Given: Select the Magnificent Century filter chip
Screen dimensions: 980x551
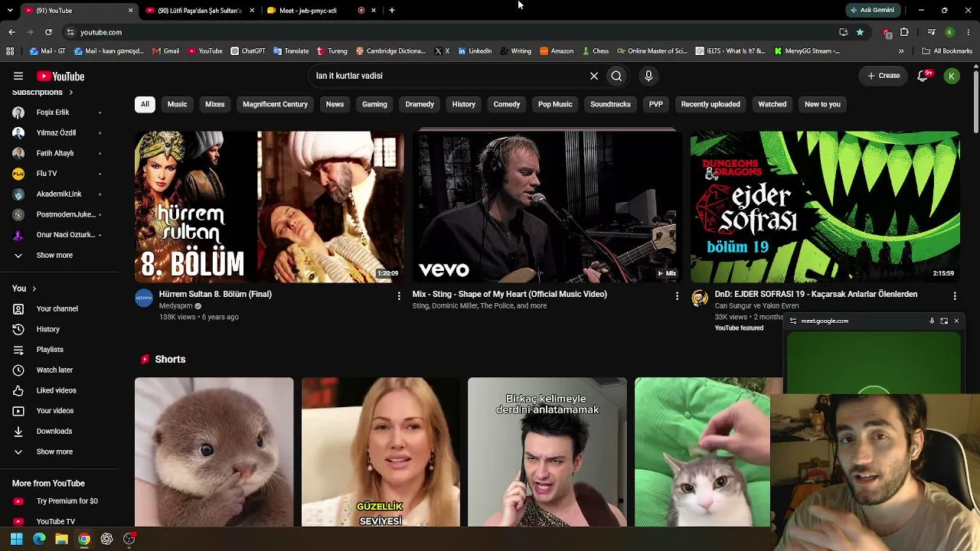Looking at the screenshot, I should pos(275,104).
